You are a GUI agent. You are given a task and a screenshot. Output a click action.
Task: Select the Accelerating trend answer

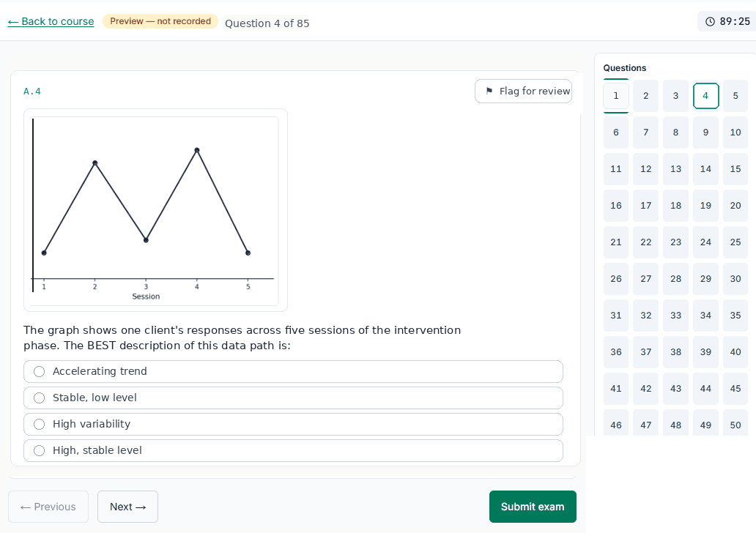(293, 371)
